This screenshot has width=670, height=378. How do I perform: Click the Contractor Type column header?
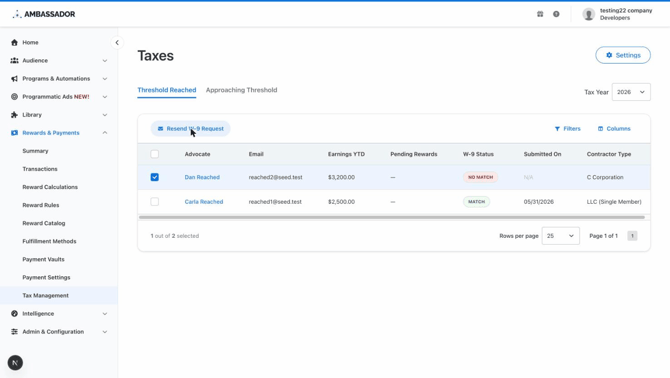pyautogui.click(x=608, y=154)
